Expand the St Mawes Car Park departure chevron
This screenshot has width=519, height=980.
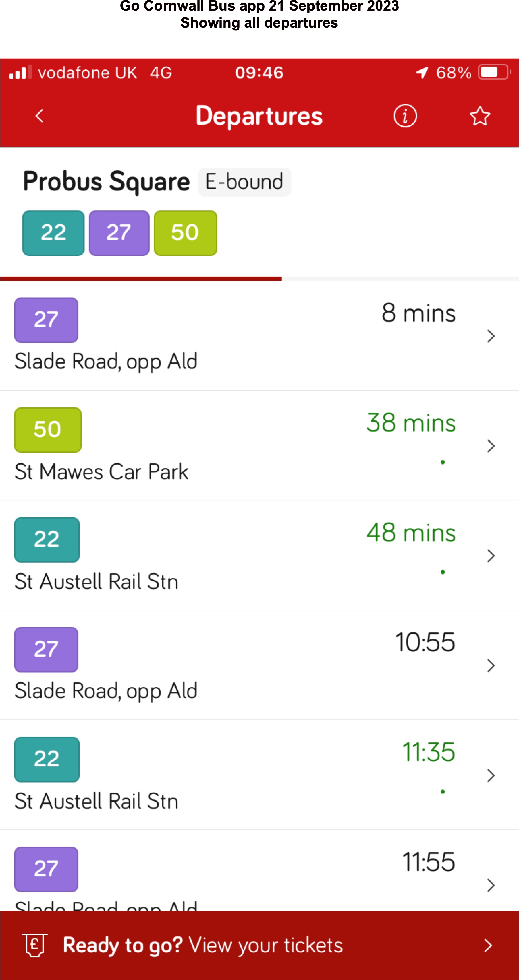tap(491, 446)
